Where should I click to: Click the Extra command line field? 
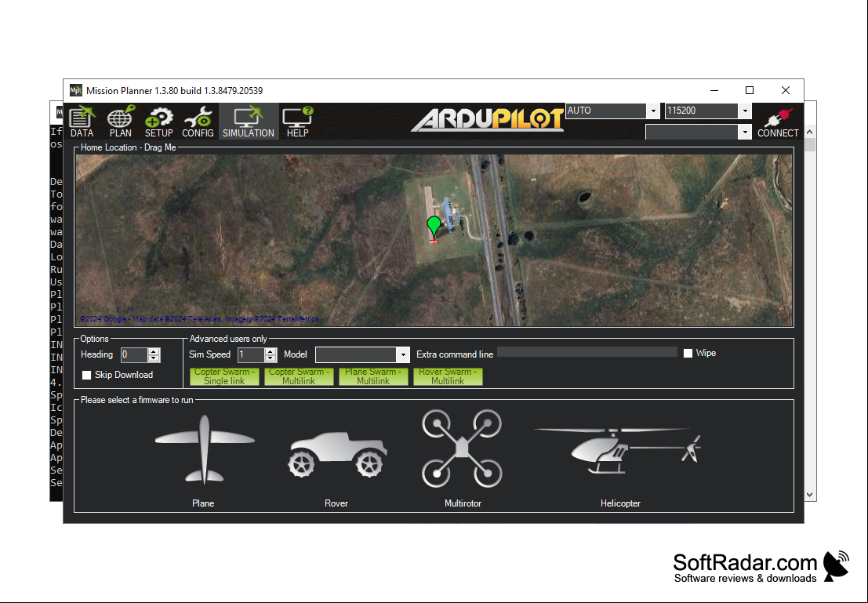tap(587, 352)
